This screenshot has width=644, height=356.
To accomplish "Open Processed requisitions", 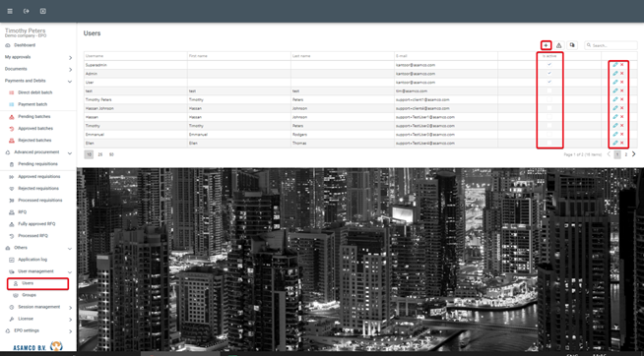I will point(39,201).
